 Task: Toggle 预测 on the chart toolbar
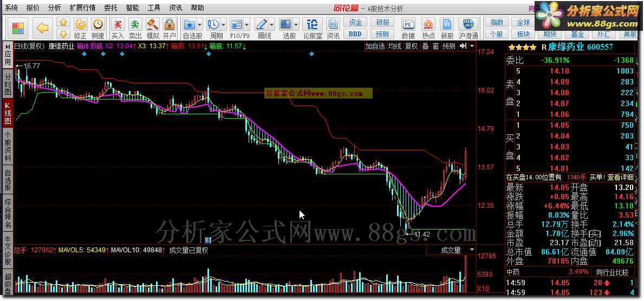click(x=449, y=47)
